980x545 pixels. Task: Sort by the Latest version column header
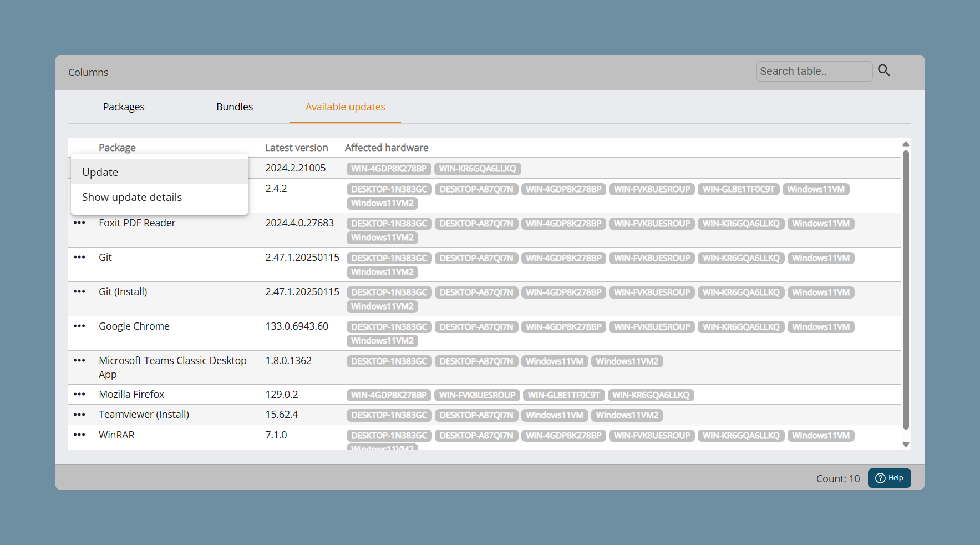tap(297, 148)
